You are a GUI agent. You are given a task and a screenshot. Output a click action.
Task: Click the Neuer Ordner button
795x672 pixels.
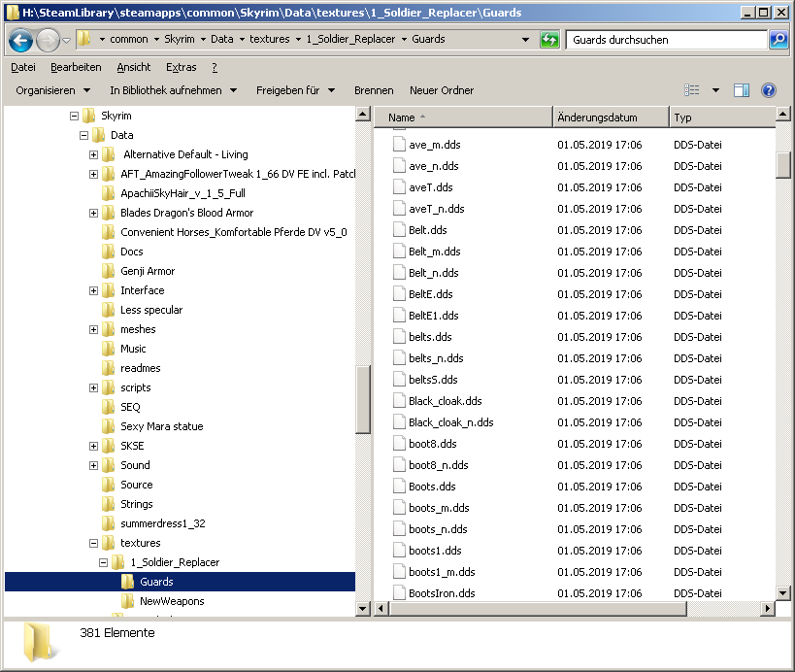442,90
